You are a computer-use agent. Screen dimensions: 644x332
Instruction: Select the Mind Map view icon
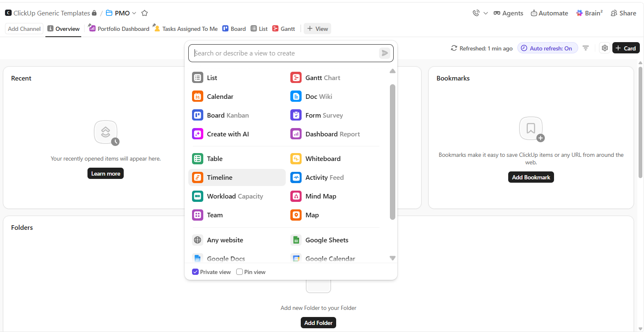pyautogui.click(x=296, y=196)
